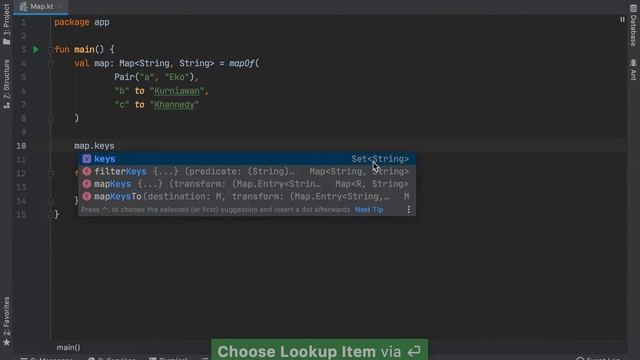This screenshot has height=360, width=640.
Task: Click the main() breadcrumb
Action: click(x=69, y=347)
